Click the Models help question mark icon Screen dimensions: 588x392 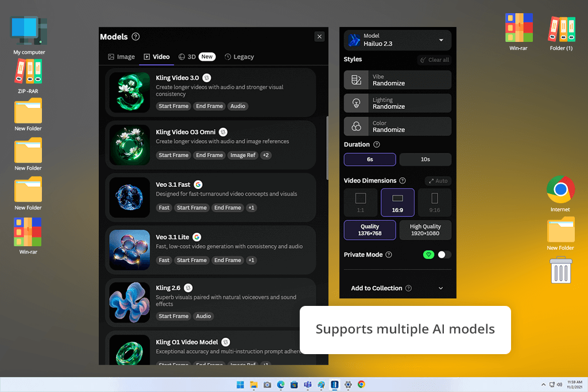136,37
